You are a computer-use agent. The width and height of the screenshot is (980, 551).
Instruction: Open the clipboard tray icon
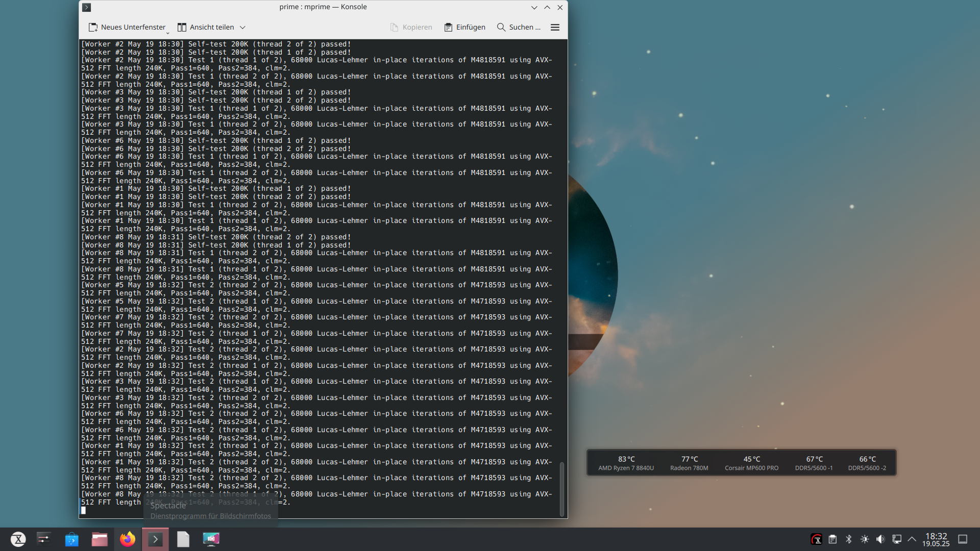pyautogui.click(x=832, y=539)
